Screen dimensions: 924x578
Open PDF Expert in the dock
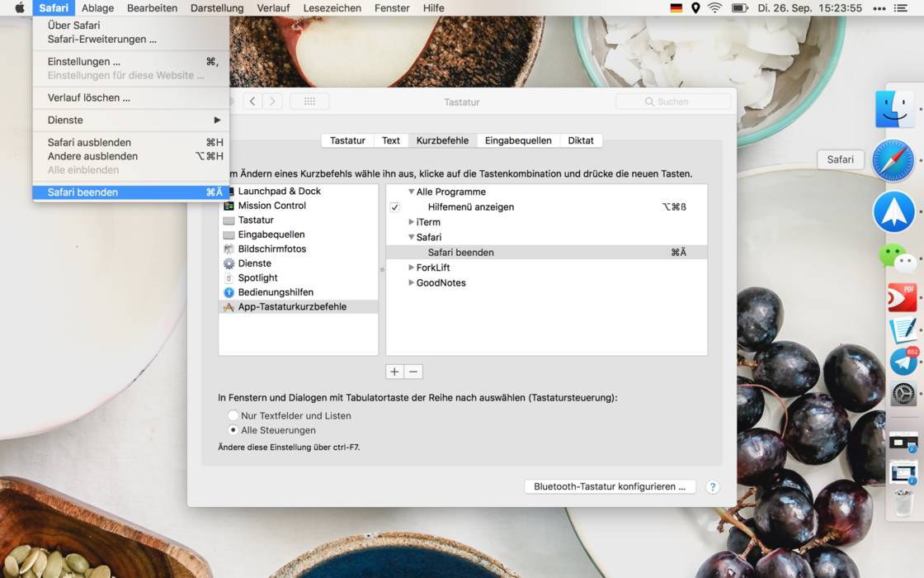(x=902, y=296)
